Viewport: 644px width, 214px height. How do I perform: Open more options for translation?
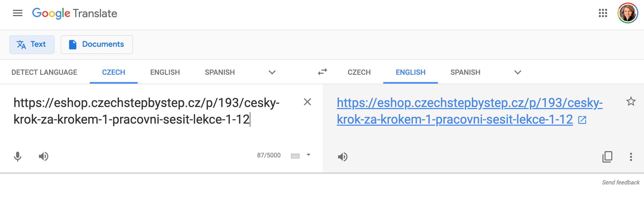631,157
